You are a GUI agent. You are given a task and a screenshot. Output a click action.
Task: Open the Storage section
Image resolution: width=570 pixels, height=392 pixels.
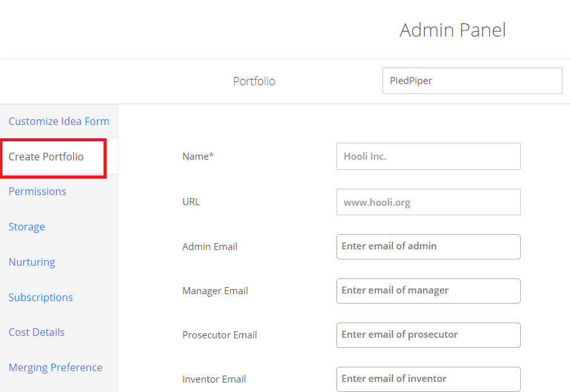tap(27, 227)
